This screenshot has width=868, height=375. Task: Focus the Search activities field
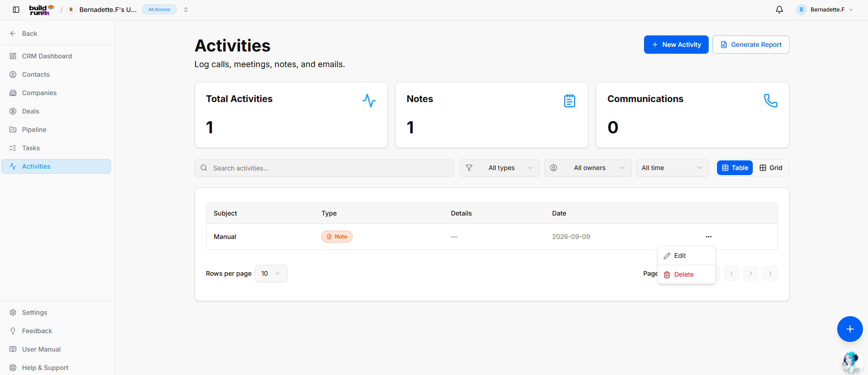tap(324, 168)
